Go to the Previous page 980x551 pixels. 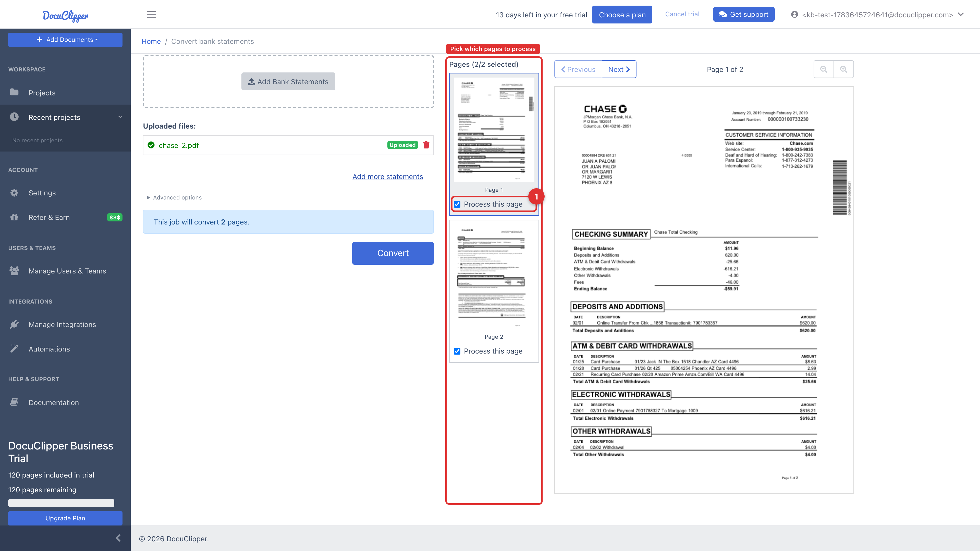tap(578, 69)
